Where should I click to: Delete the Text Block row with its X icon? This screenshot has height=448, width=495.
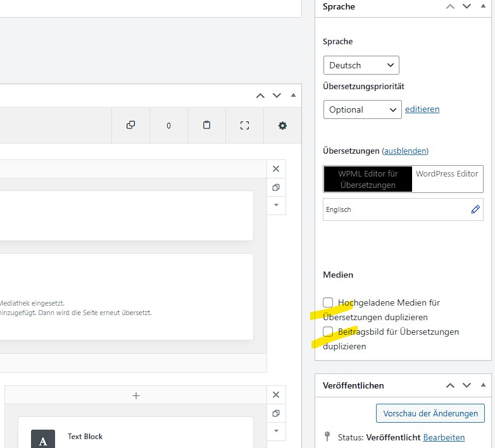pyautogui.click(x=276, y=395)
